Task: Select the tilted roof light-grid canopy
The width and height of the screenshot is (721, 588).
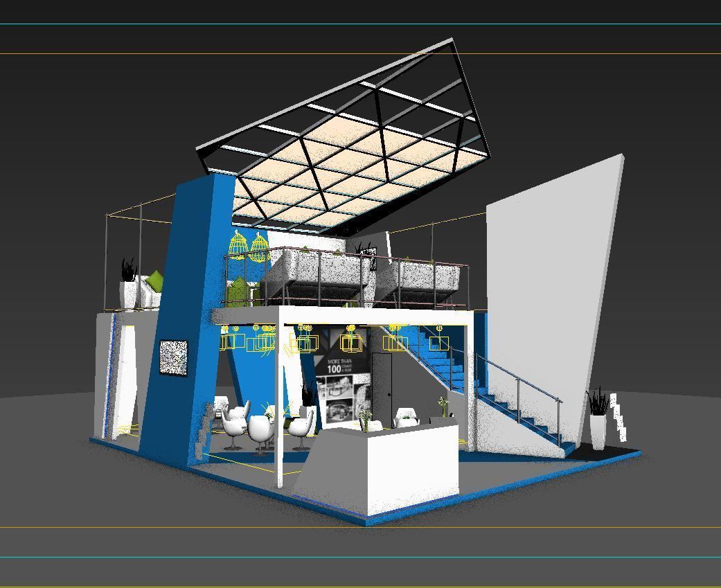Action: [344, 136]
